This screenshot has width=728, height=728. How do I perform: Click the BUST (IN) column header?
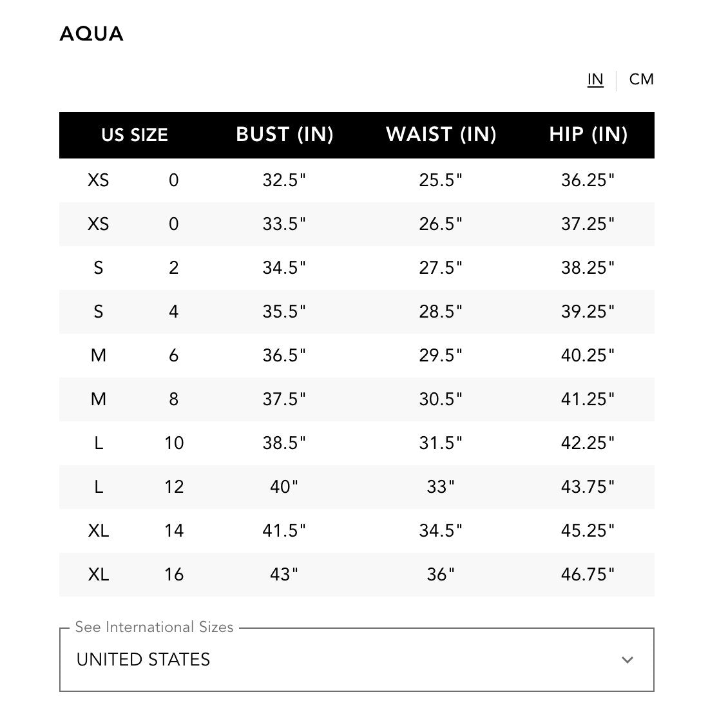285,135
